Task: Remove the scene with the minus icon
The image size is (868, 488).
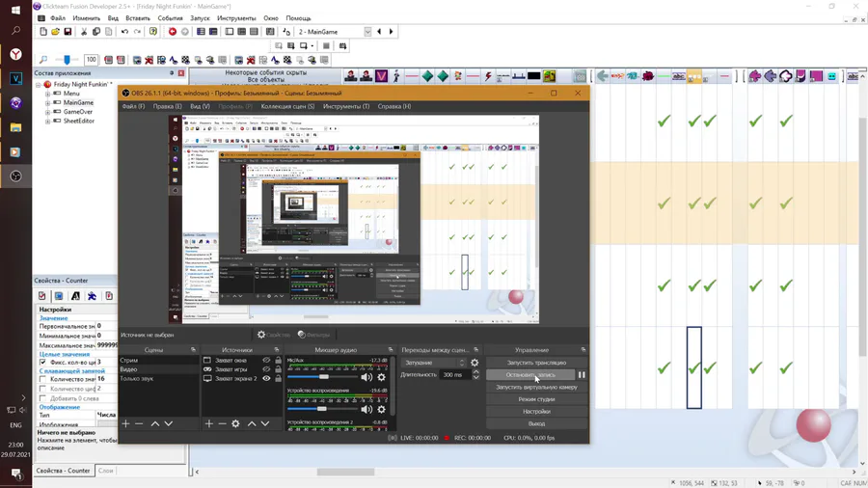Action: point(139,423)
